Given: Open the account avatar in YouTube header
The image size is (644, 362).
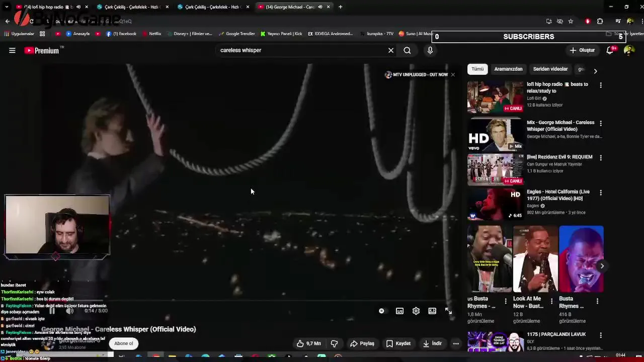Looking at the screenshot, I should coord(629,50).
